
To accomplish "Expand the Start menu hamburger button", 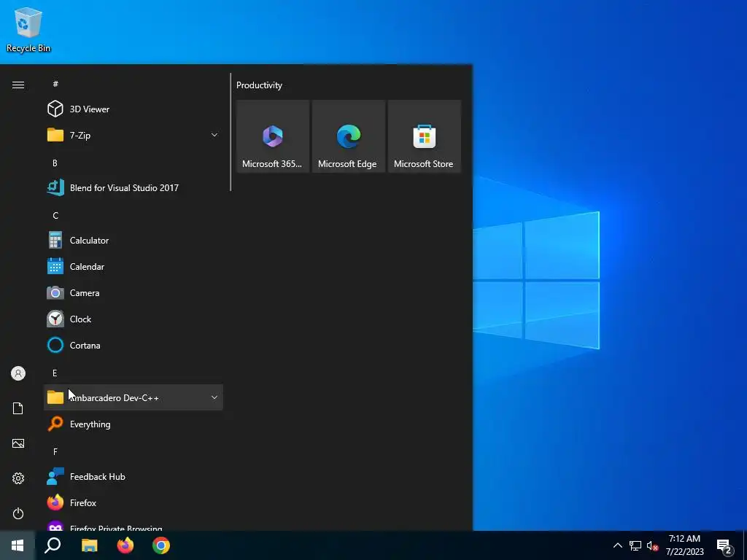I will point(18,85).
